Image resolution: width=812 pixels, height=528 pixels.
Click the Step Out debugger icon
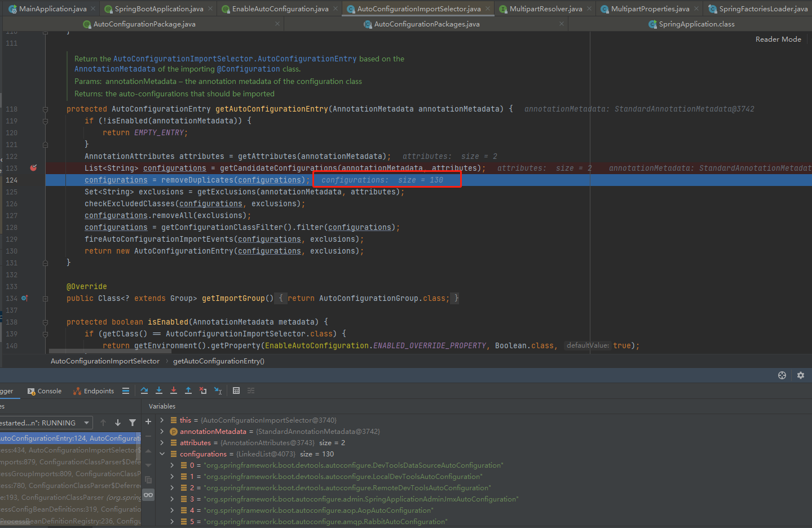(x=188, y=391)
